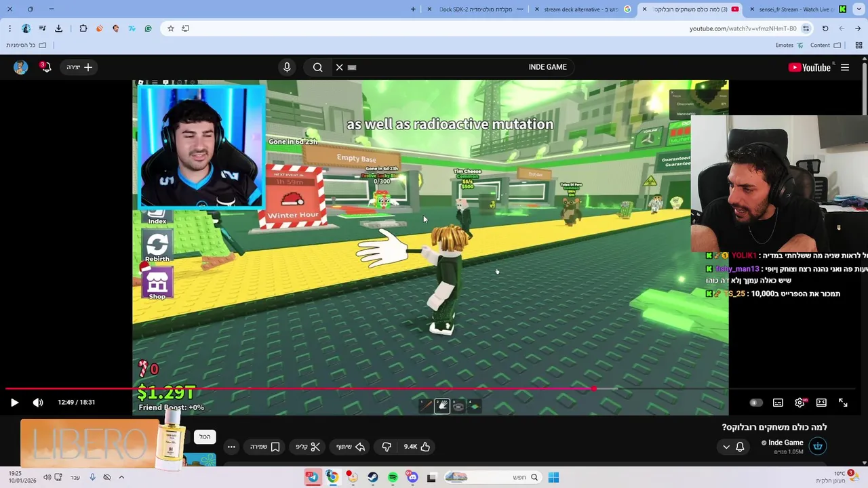Install/cast icon next to bookmark star
868x488 pixels.
185,28
